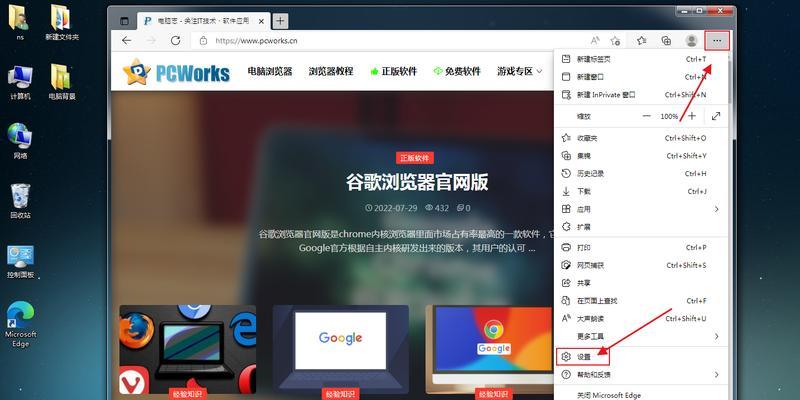Viewport: 800px width, 400px height.
Task: Select the 控制面板 desktop icon
Action: coord(20,262)
